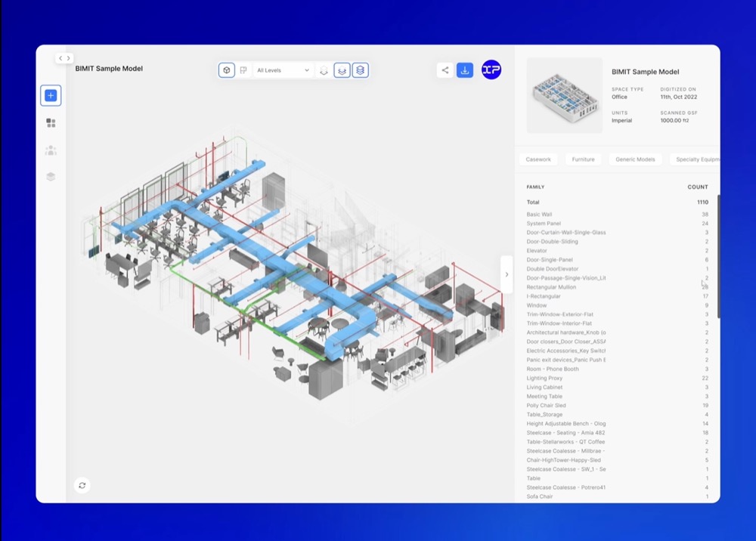Click the blue download button

pyautogui.click(x=465, y=70)
